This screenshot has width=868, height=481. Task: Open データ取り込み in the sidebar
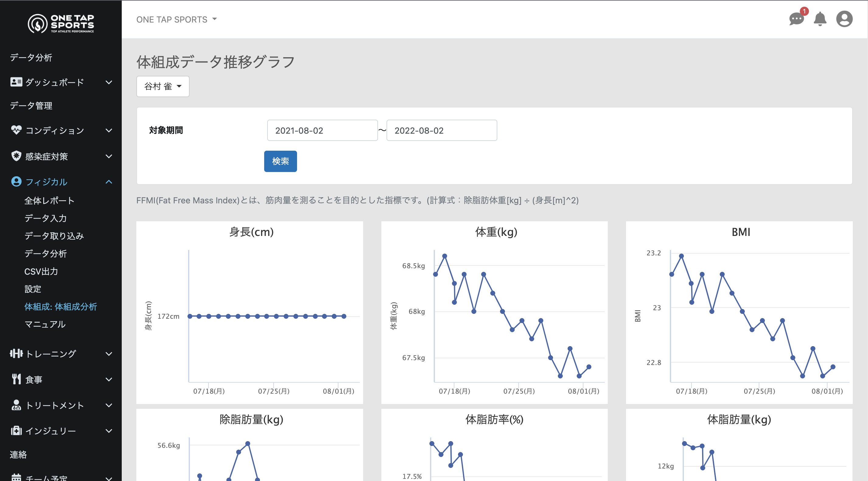point(54,236)
